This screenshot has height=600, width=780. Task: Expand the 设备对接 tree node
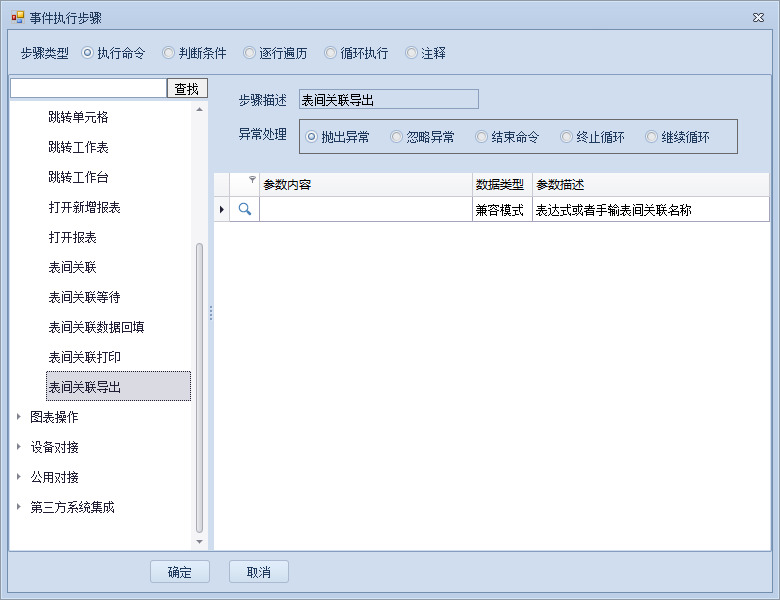[18, 447]
